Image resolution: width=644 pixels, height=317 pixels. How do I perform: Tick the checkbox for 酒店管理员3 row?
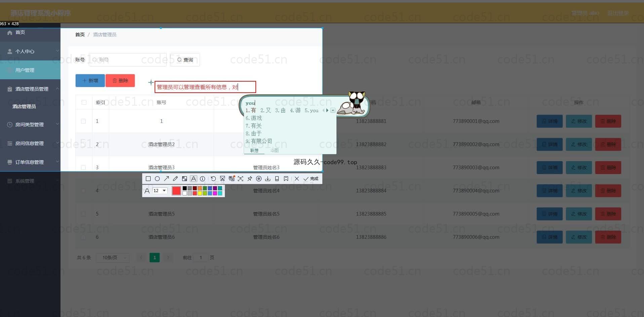(83, 168)
